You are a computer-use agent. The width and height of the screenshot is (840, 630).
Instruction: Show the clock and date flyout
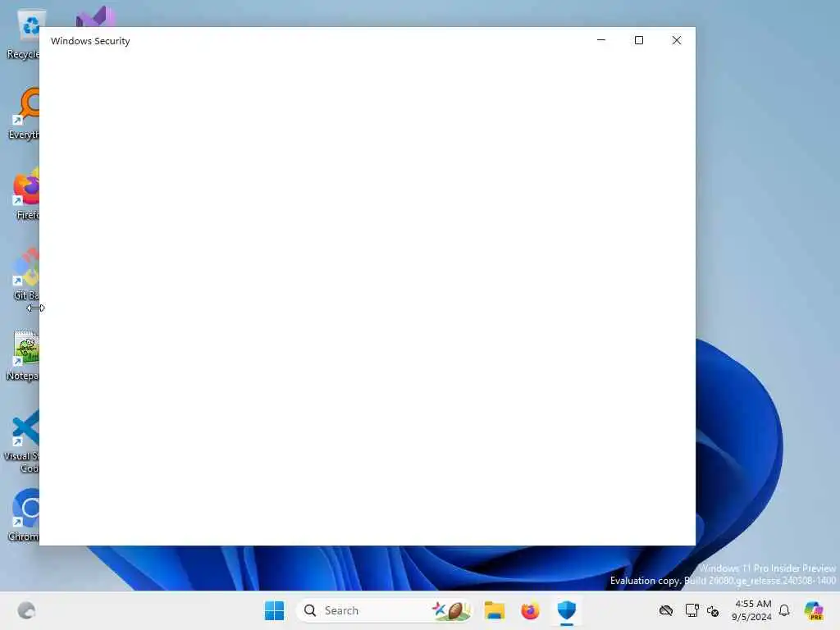(752, 610)
